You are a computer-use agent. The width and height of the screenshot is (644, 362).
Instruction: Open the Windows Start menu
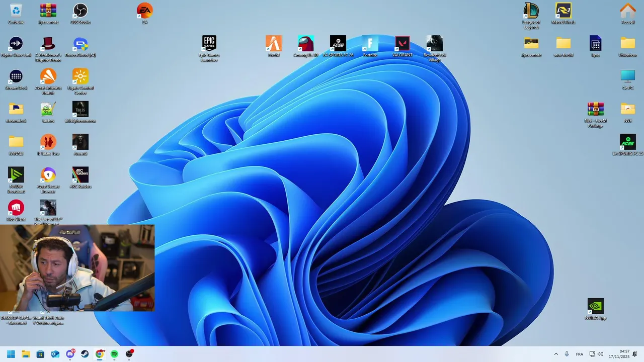tap(11, 354)
